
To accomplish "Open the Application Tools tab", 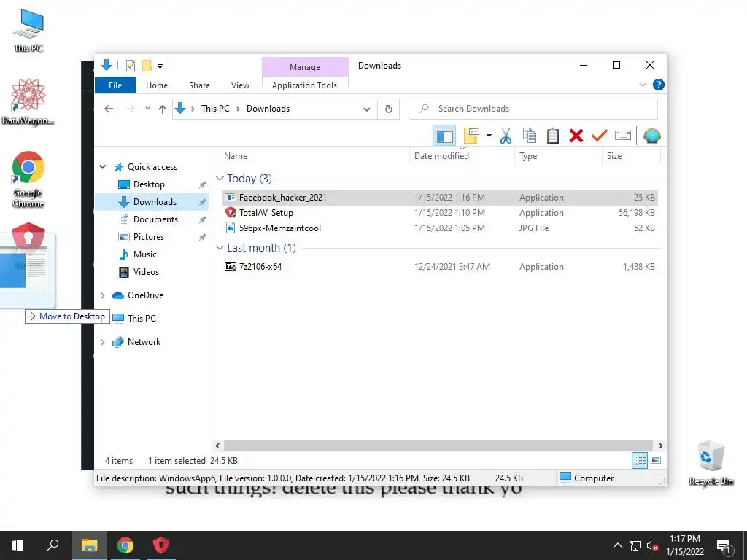I will 304,85.
